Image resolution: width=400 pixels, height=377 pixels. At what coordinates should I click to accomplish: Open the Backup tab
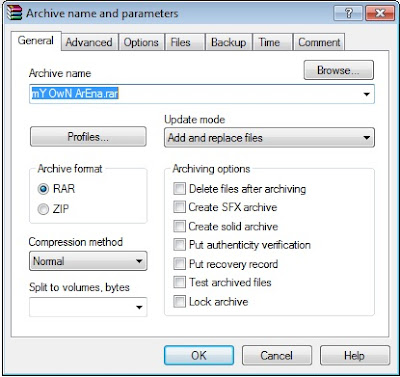point(229,42)
